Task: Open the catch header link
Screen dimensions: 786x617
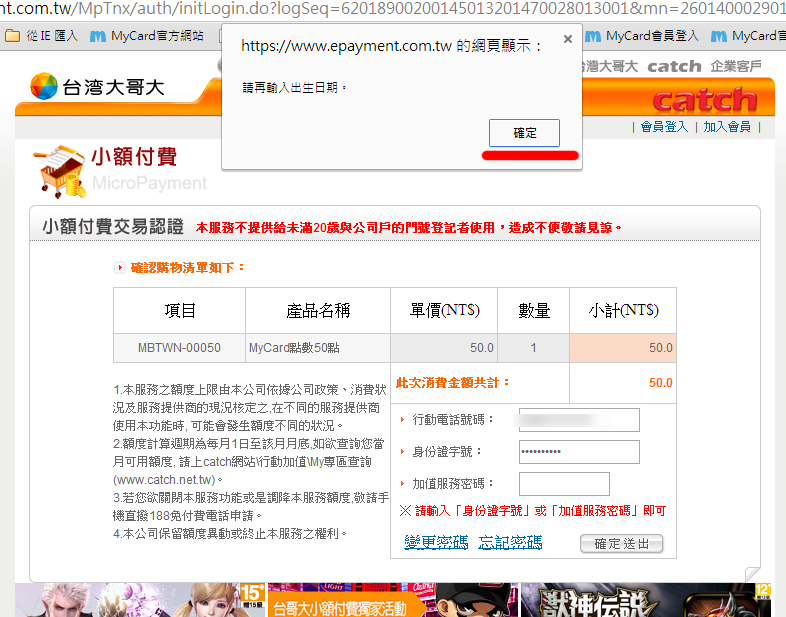Action: click(674, 66)
